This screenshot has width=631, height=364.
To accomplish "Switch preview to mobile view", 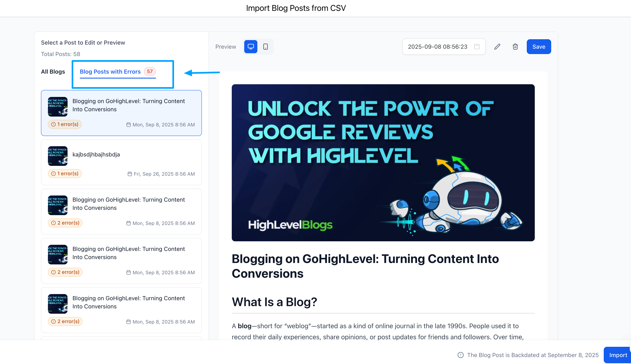I will [265, 46].
